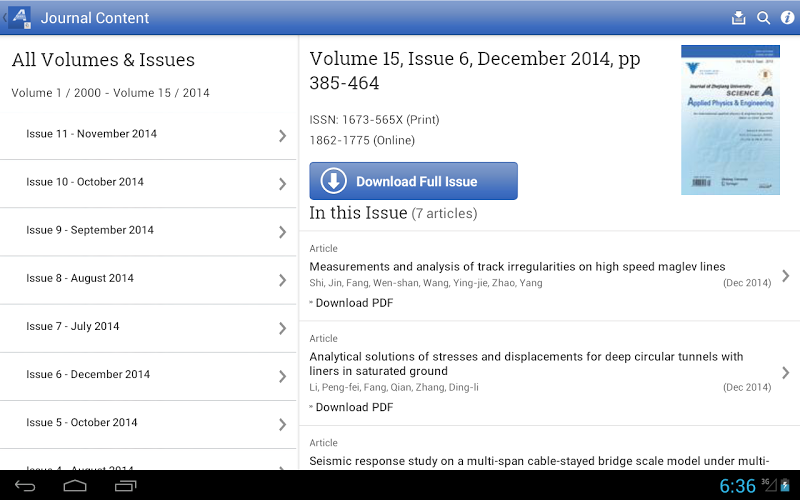Viewport: 800px width, 500px height.
Task: Expand Issue 10 - October 2014 chevron
Action: point(283,183)
